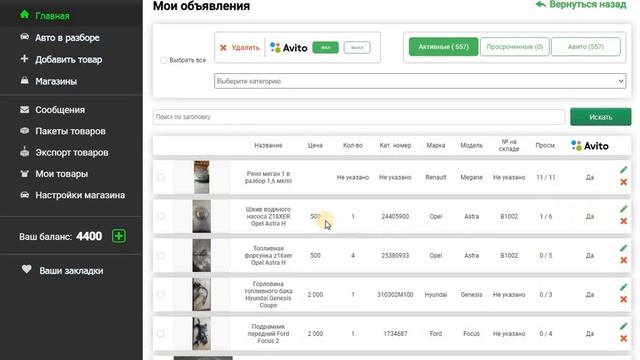Click the Megane model cell
The image size is (640, 360).
tap(471, 177)
